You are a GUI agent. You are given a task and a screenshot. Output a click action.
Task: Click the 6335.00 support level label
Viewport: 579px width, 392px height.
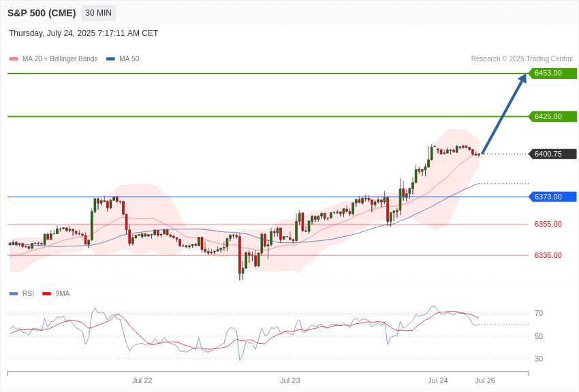coord(548,256)
